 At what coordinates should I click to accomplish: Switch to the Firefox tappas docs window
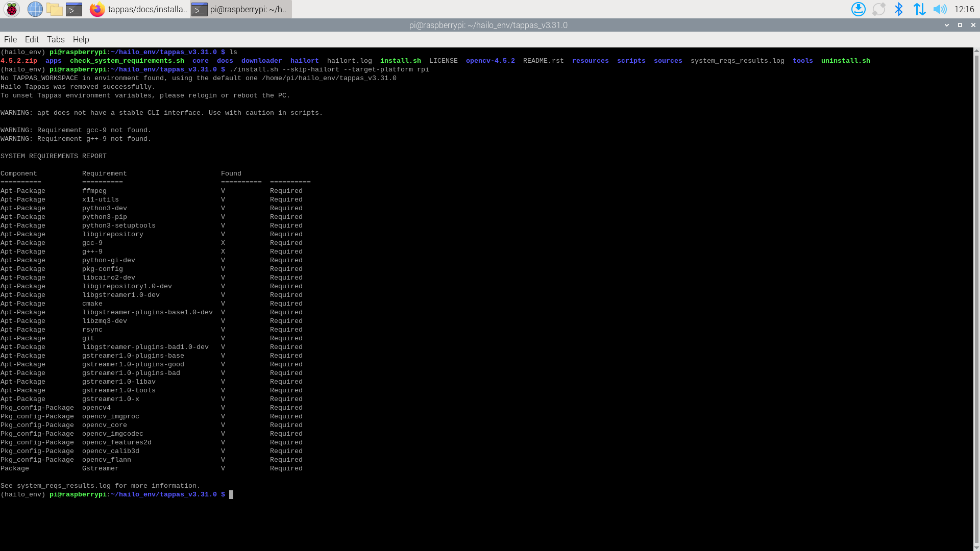pos(139,9)
